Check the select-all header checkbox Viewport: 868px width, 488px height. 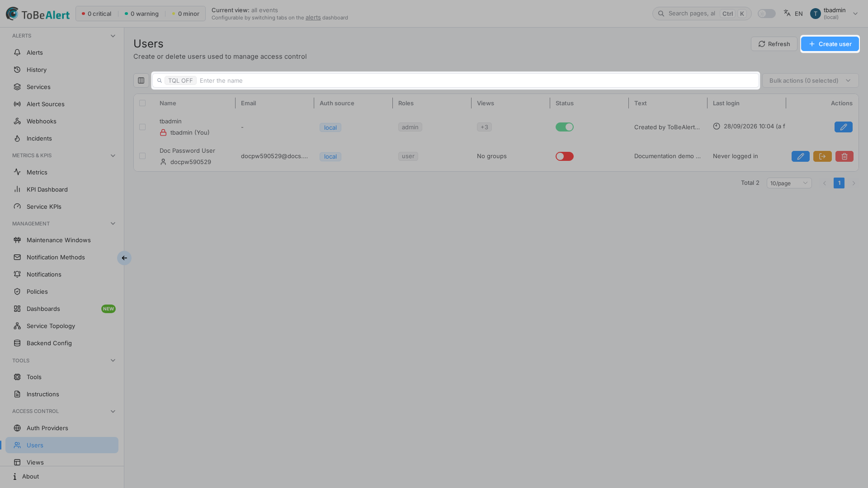click(x=142, y=103)
